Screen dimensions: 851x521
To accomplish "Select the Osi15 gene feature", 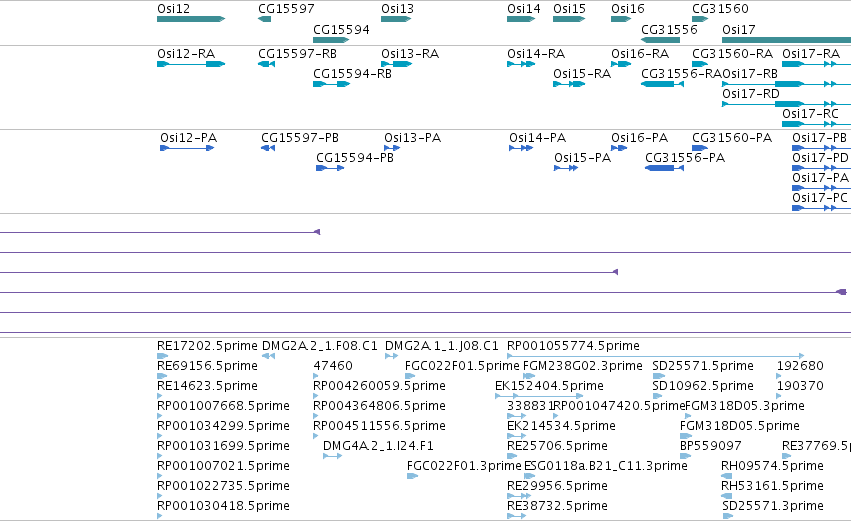I will (569, 19).
